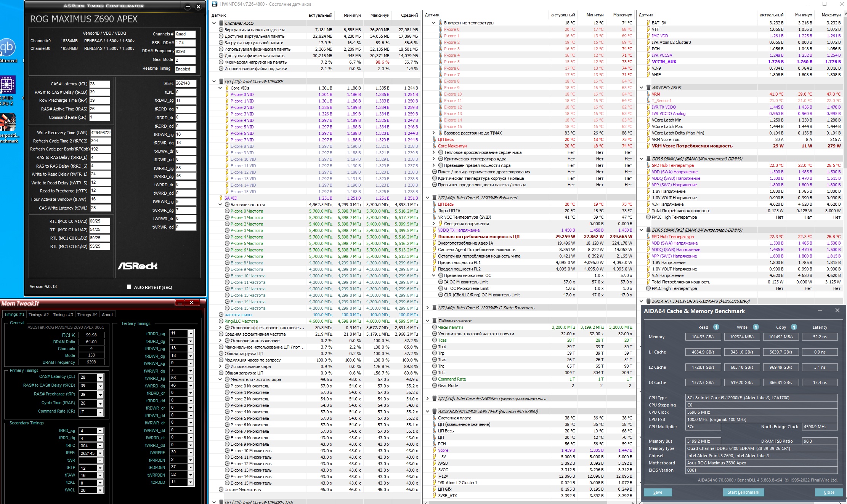Collapse the Core VIDs tree node
The image size is (847, 504).
(220, 88)
